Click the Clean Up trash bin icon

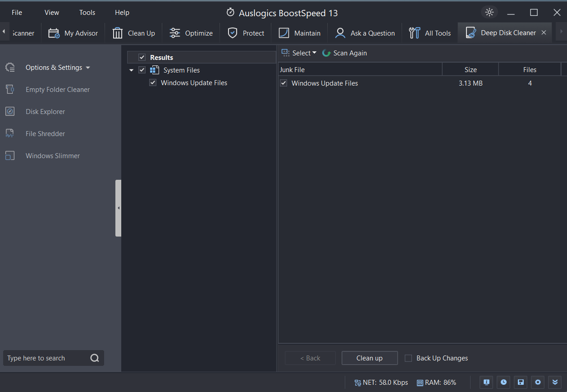118,33
